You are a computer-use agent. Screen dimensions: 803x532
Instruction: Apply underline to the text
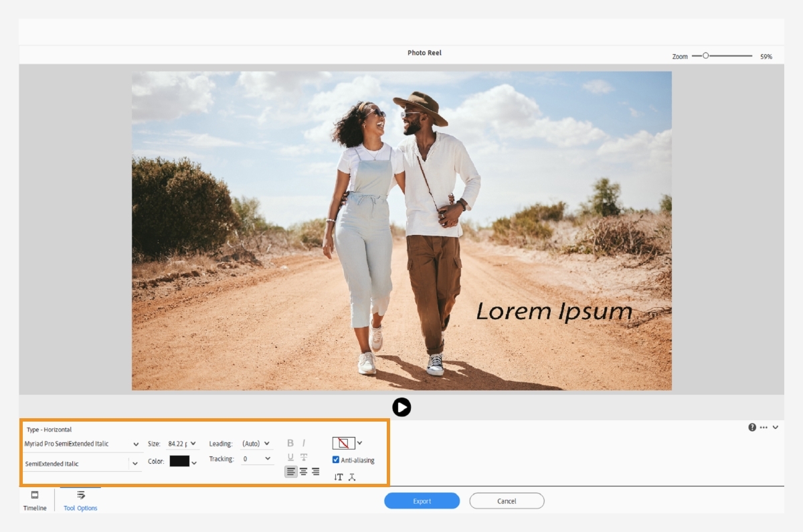pyautogui.click(x=290, y=458)
